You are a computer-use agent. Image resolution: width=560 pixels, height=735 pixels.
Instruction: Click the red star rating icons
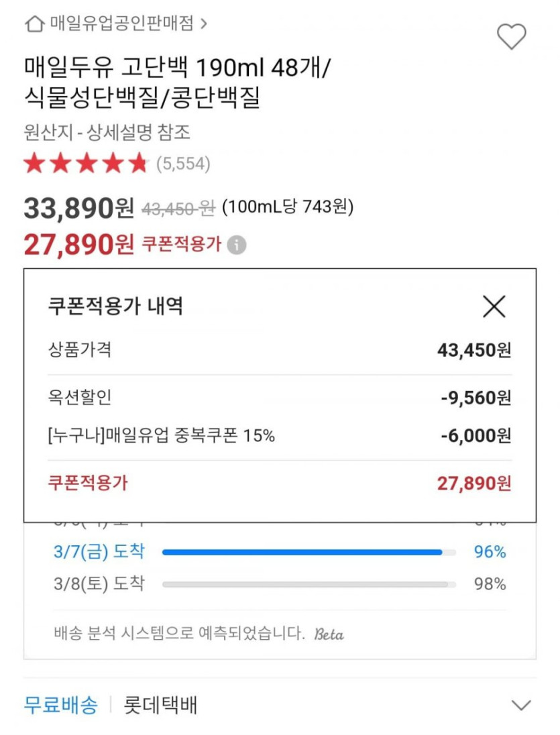(85, 163)
